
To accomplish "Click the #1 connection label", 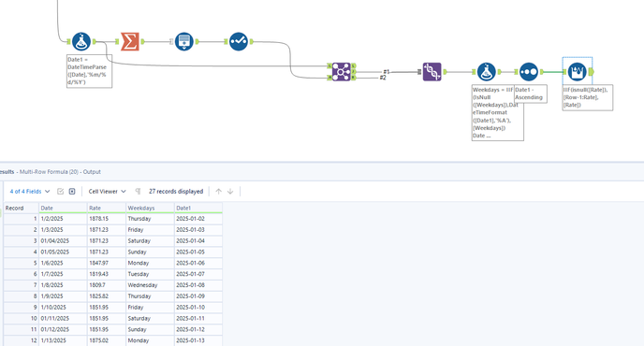I will tap(386, 71).
